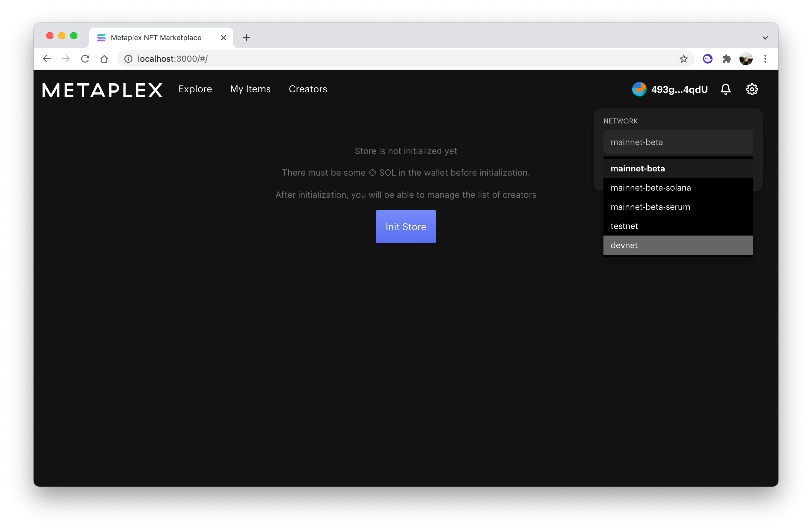Image resolution: width=812 pixels, height=531 pixels.
Task: Select mainnet-beta network option
Action: 678,168
